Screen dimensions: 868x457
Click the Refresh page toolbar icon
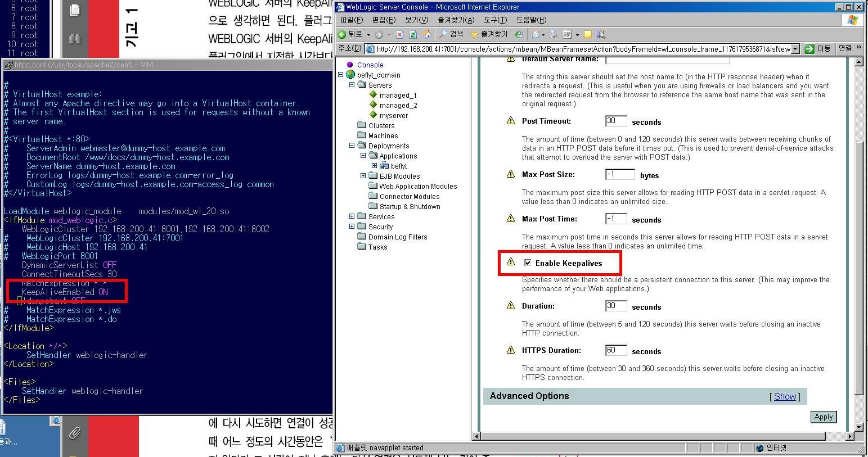[x=413, y=34]
